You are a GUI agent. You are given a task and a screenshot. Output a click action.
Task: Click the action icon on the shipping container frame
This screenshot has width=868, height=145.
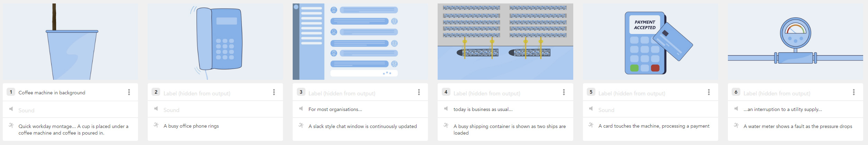(x=446, y=125)
